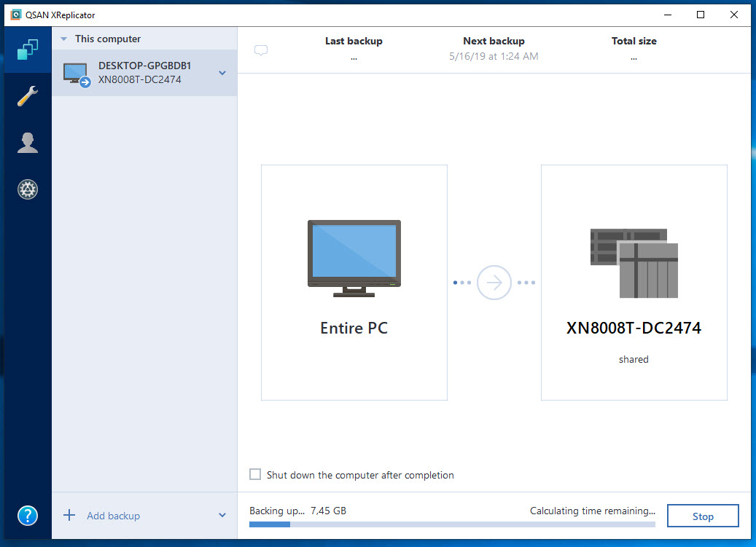Click the Next backup date 5/16/19
756x547 pixels.
494,56
